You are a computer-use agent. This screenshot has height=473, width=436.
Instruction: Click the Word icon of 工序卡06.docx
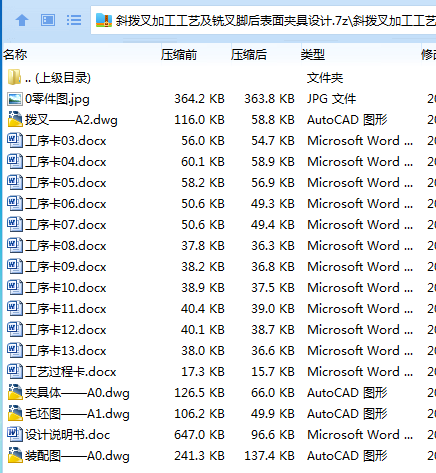click(15, 203)
